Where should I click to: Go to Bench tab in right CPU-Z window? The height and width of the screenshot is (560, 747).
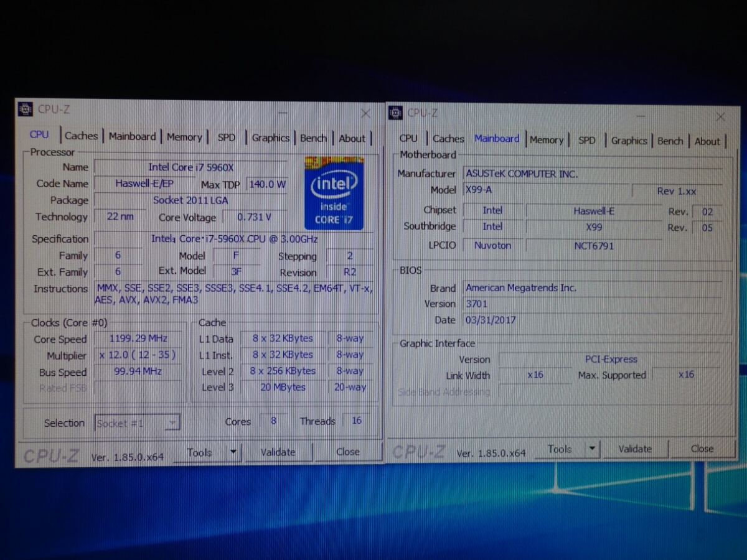[670, 141]
